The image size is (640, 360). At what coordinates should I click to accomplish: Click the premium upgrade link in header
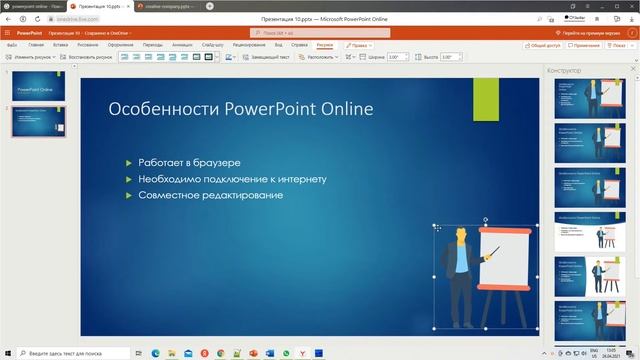coord(588,33)
